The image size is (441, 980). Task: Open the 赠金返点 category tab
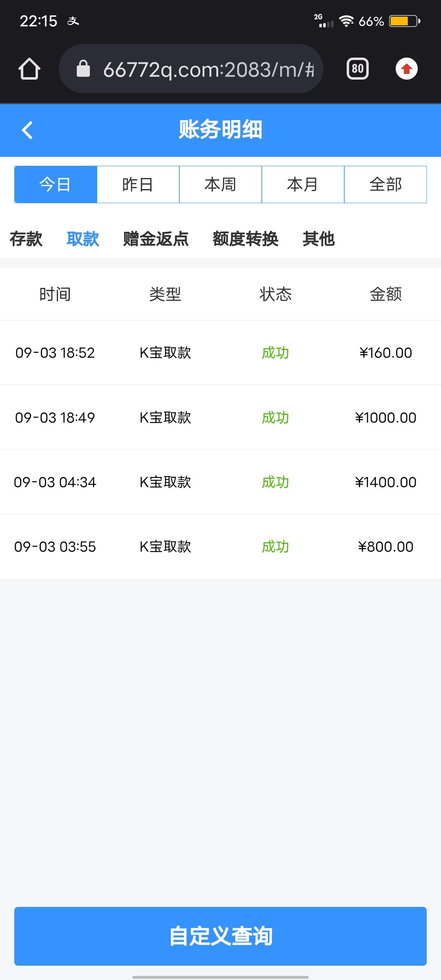click(x=156, y=239)
